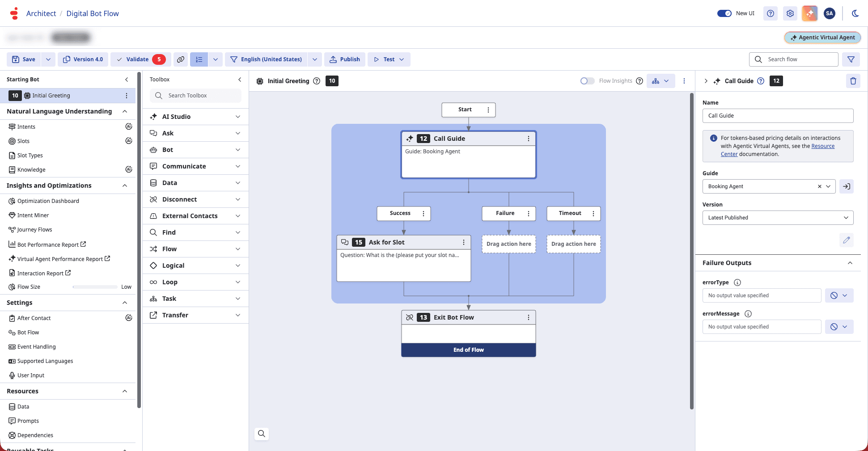Image resolution: width=868 pixels, height=451 pixels.
Task: Expand the Disconnect toolbox category
Action: point(195,199)
